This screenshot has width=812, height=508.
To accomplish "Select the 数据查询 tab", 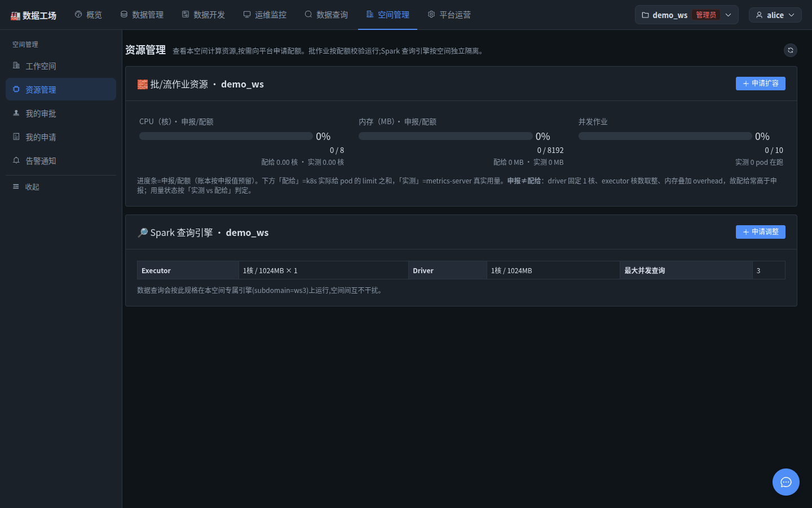I will pos(326,15).
